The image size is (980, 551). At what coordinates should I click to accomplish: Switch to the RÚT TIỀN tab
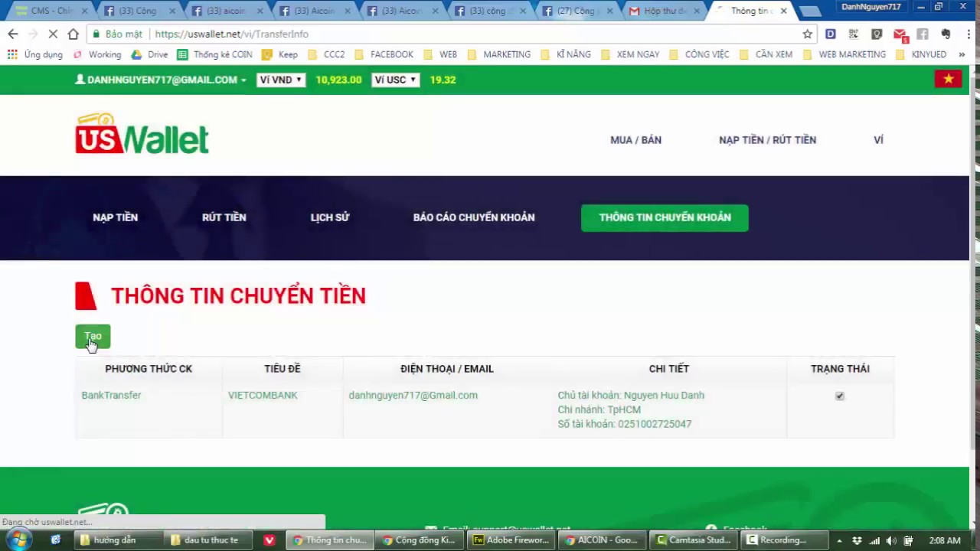coord(224,217)
